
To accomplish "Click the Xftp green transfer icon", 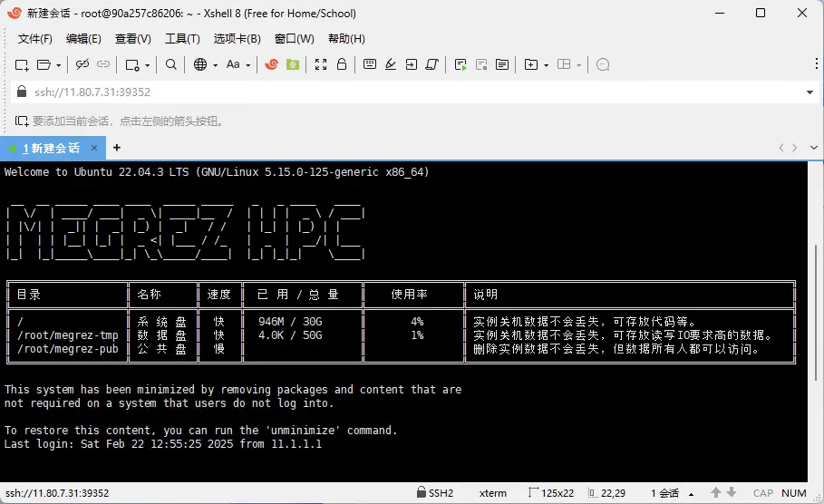I will click(293, 64).
